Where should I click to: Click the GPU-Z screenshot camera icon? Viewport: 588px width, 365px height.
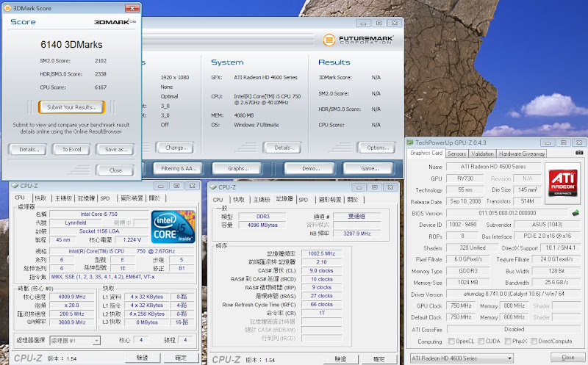click(x=579, y=153)
